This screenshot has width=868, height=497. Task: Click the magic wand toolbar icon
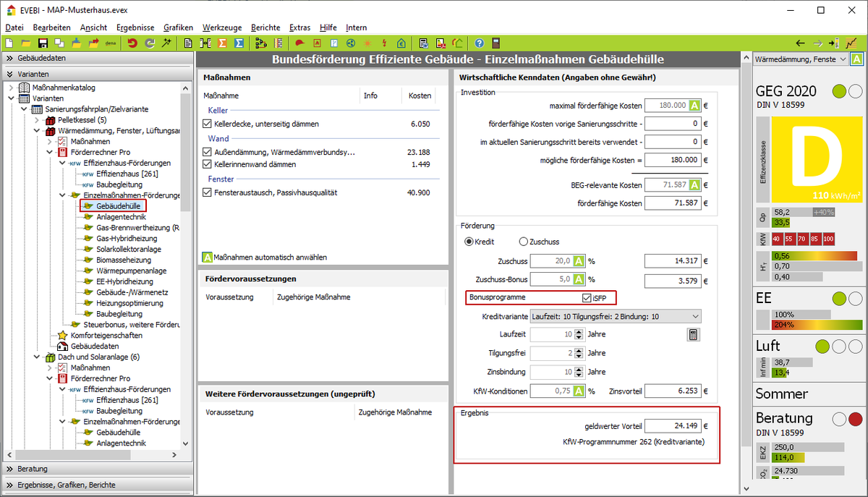coord(166,43)
